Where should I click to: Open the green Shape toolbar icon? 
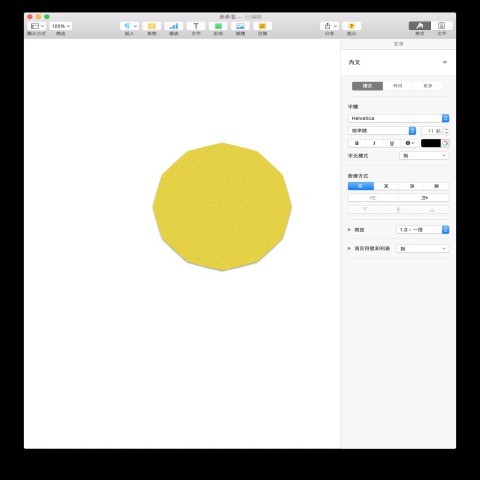[218, 26]
